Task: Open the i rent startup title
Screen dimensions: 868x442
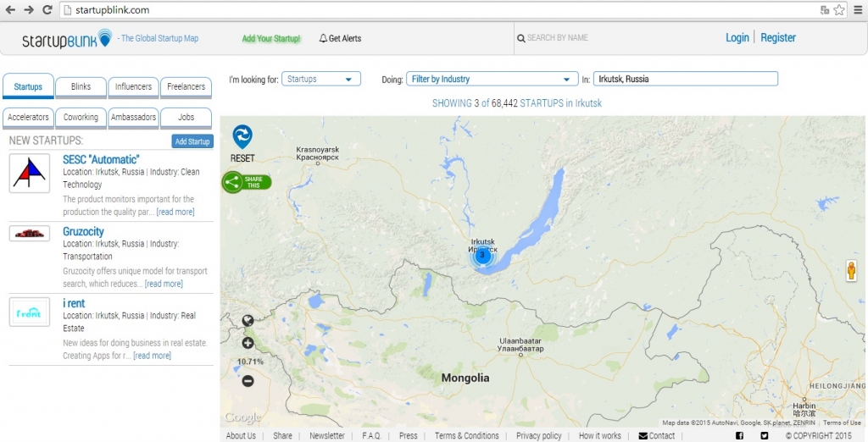Action: tap(74, 303)
